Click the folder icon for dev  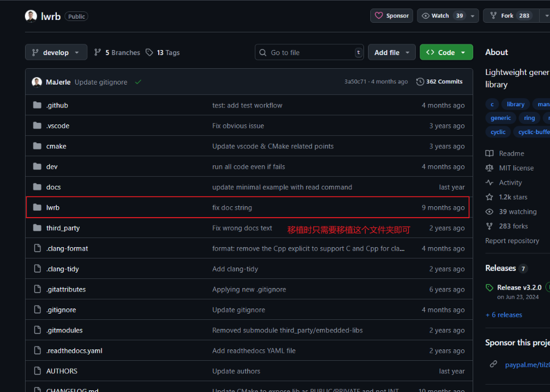coord(37,166)
